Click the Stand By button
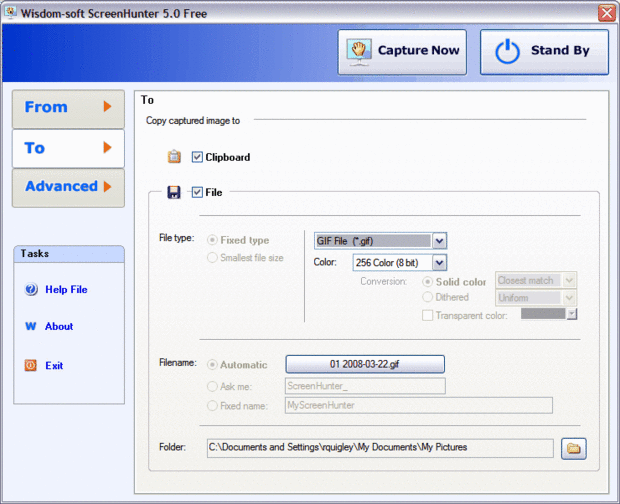Screen dimensions: 620x504 click(544, 52)
